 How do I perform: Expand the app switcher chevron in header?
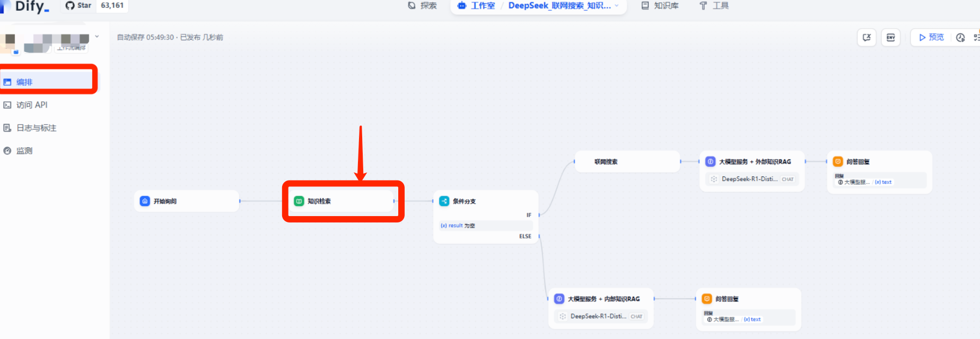617,5
